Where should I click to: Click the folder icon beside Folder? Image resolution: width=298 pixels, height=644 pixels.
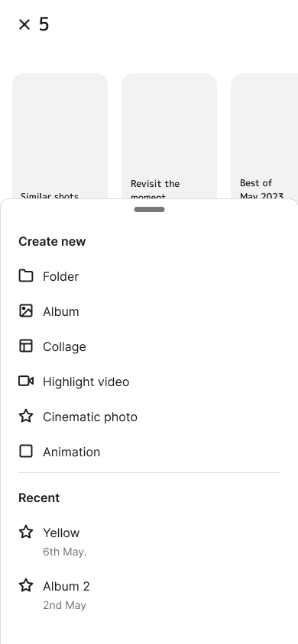coord(26,276)
